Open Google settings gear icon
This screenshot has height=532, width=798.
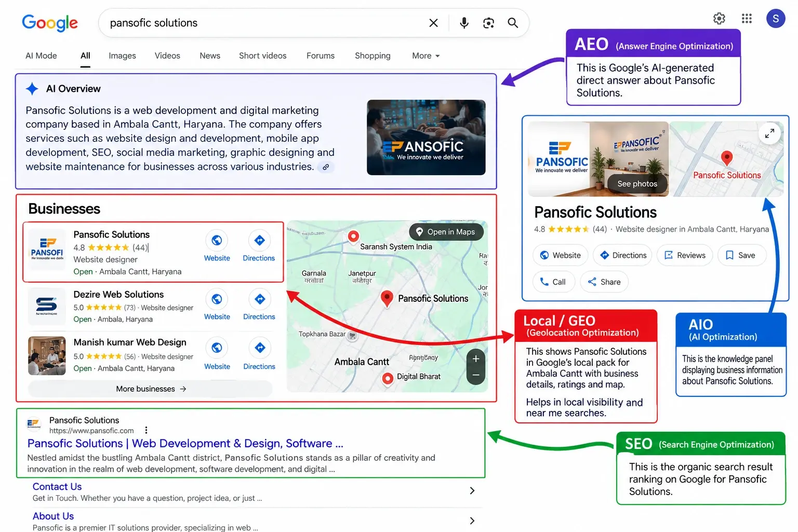pyautogui.click(x=719, y=19)
